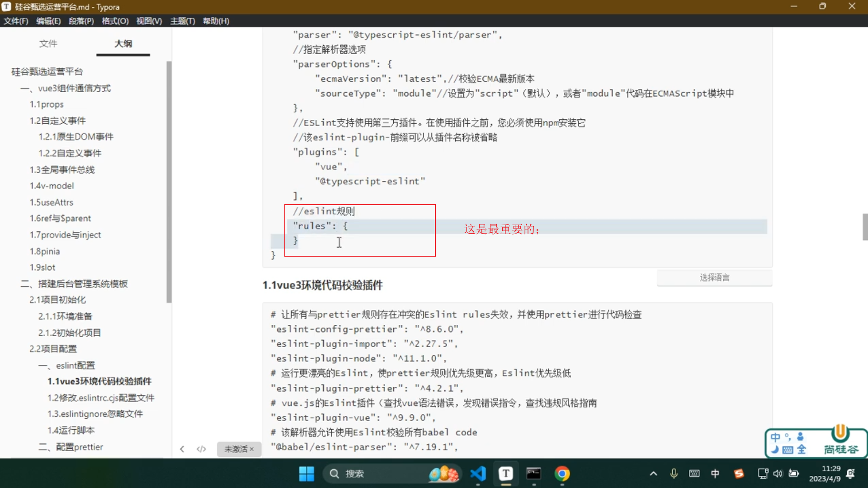Image resolution: width=868 pixels, height=488 pixels.
Task: Toggle the 中 IME language indicator
Action: point(715,474)
